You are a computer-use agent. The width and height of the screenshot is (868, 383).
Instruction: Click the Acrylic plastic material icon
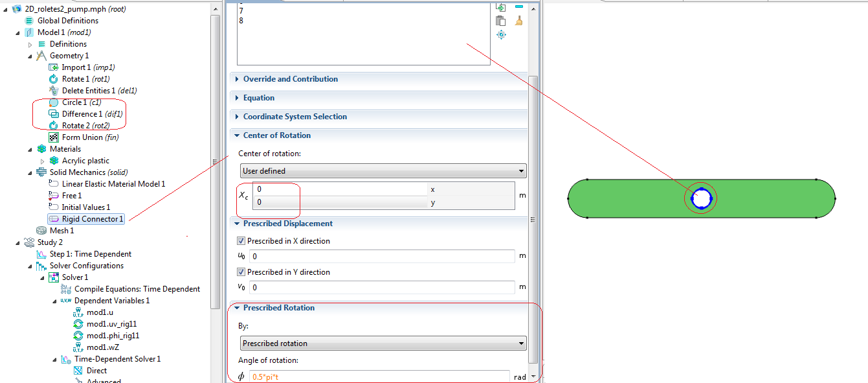tap(54, 161)
